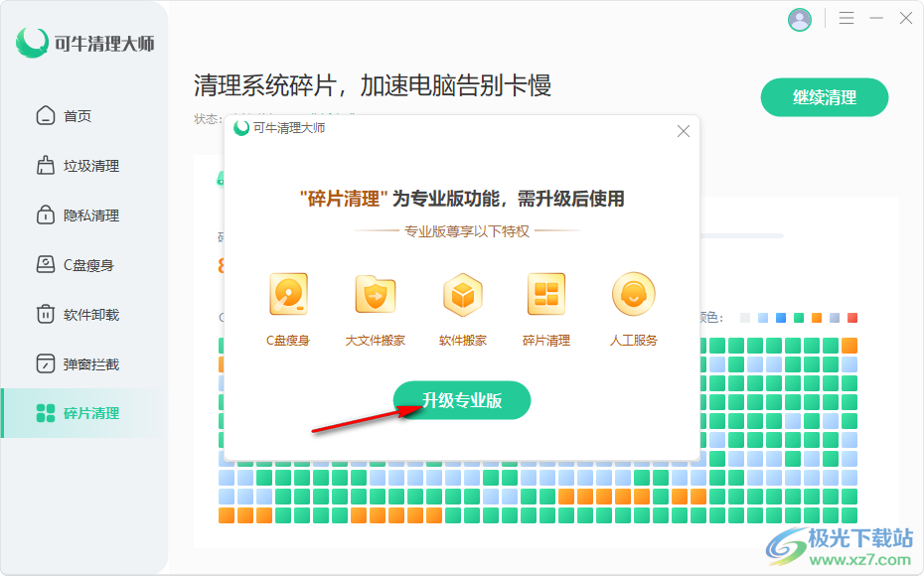Click the orange swatch in the color legend
Image resolution: width=924 pixels, height=576 pixels.
(x=816, y=318)
